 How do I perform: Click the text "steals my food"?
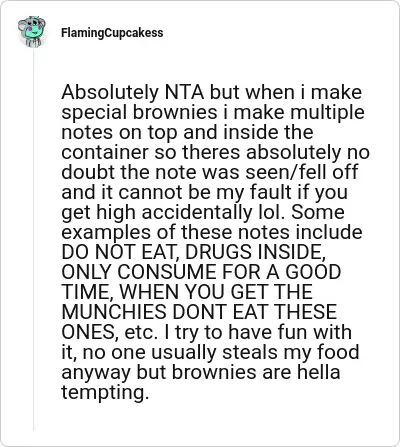[291, 352]
